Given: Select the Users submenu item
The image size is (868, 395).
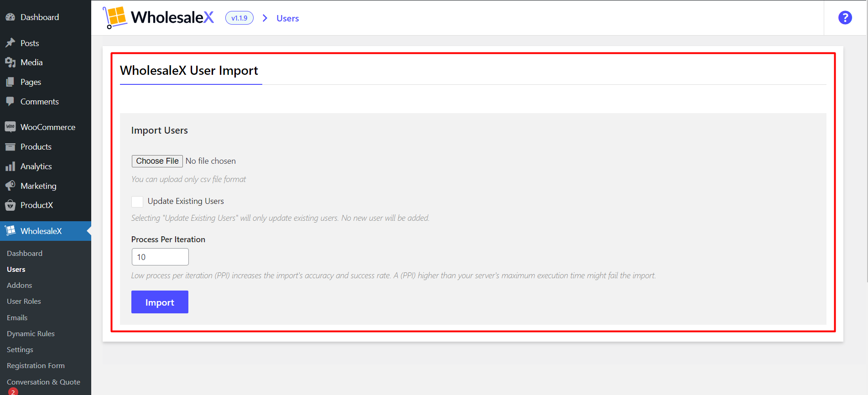Looking at the screenshot, I should 16,269.
